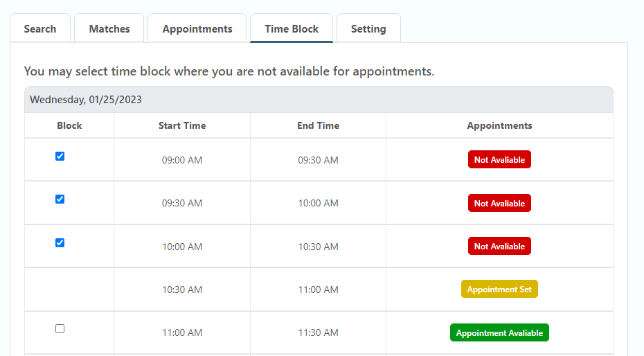Click the Block column header
The image size is (644, 356).
[x=69, y=125]
